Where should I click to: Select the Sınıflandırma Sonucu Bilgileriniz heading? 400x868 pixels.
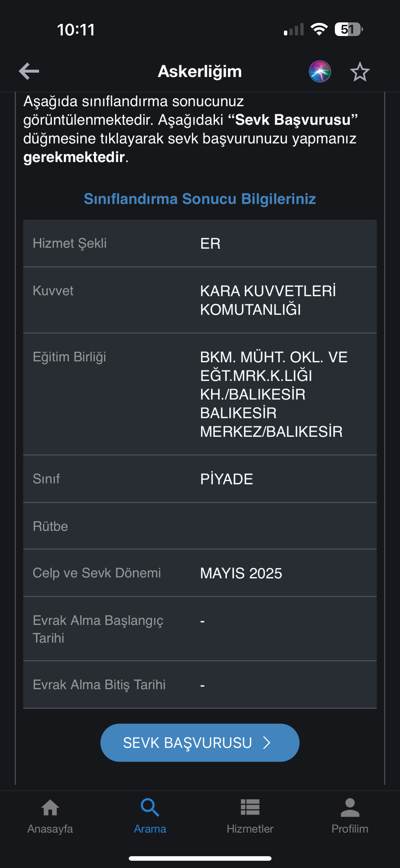[200, 199]
